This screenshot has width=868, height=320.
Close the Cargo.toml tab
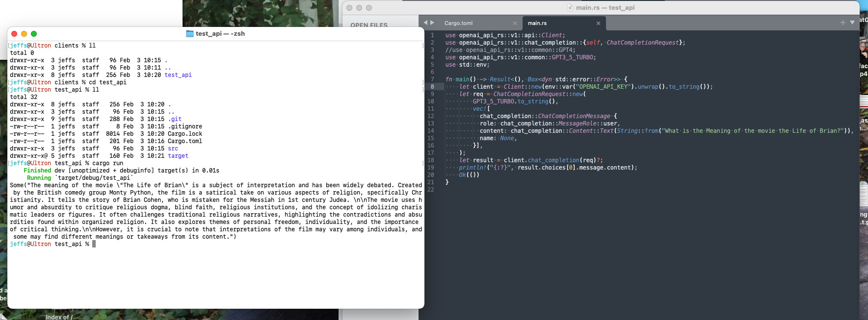pos(515,23)
